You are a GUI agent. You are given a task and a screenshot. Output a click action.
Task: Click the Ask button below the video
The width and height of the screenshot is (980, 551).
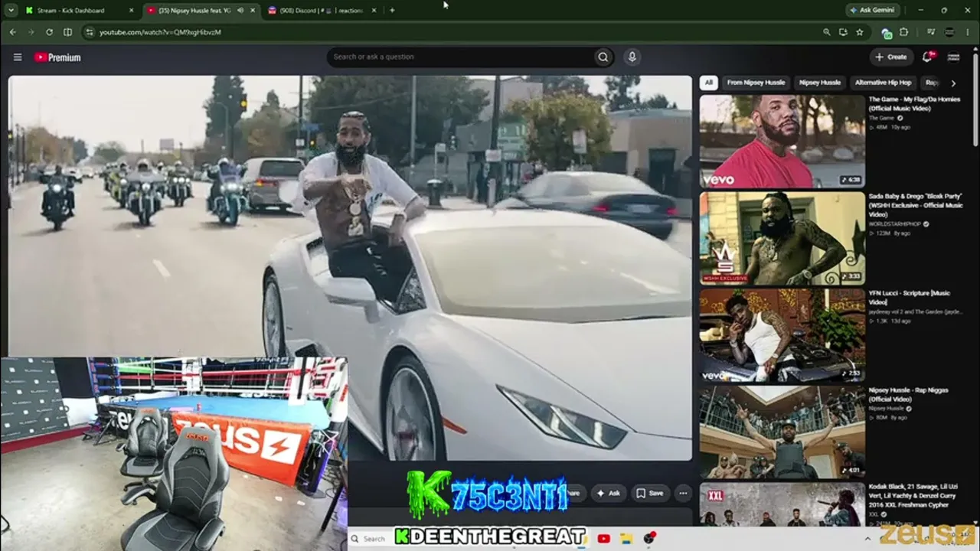point(609,494)
